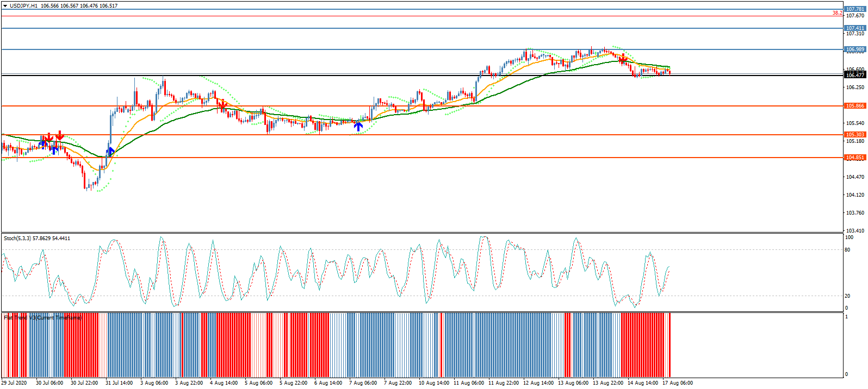Image resolution: width=868 pixels, height=389 pixels.
Task: Click the Flat Trend V3 indicator label
Action: (42, 318)
